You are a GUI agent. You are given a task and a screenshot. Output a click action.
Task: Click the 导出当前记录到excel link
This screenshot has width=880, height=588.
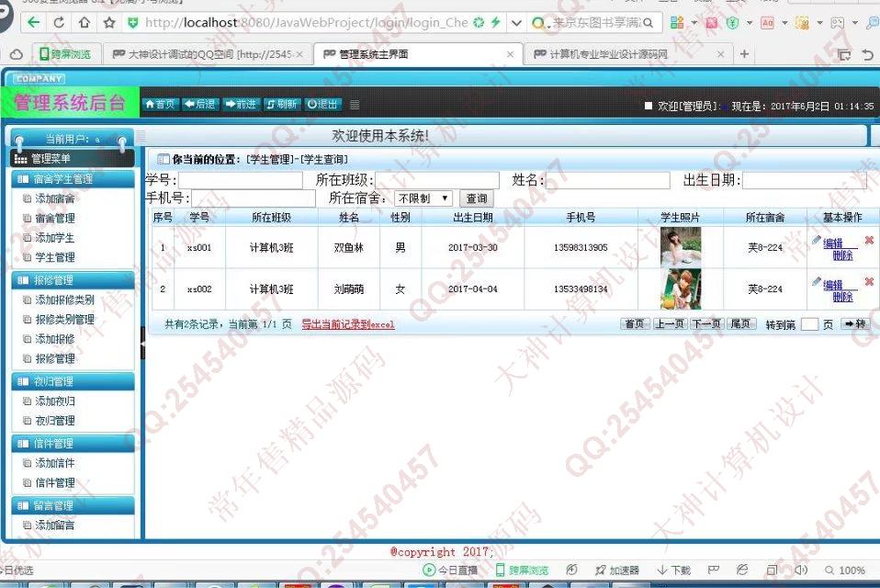point(348,324)
